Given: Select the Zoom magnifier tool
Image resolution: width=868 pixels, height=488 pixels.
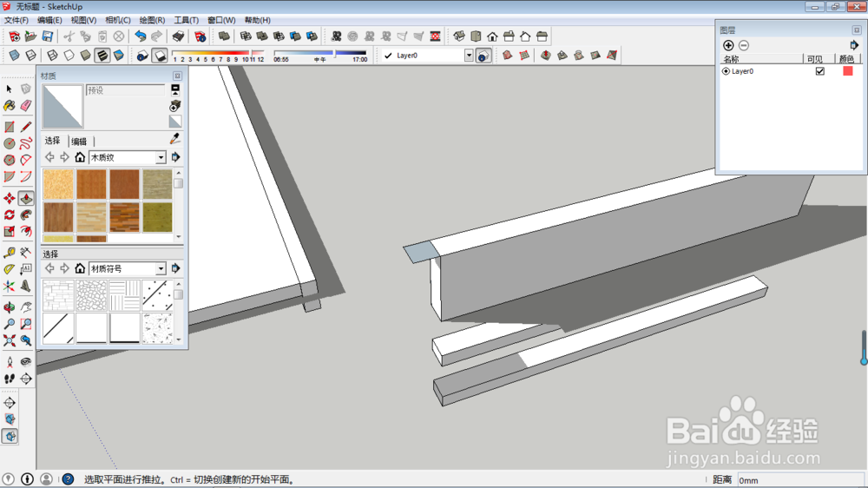Looking at the screenshot, I should pyautogui.click(x=9, y=324).
